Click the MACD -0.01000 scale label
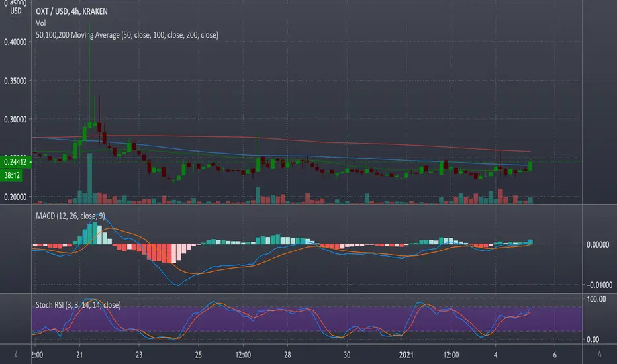This screenshot has height=364, width=617. tap(599, 285)
